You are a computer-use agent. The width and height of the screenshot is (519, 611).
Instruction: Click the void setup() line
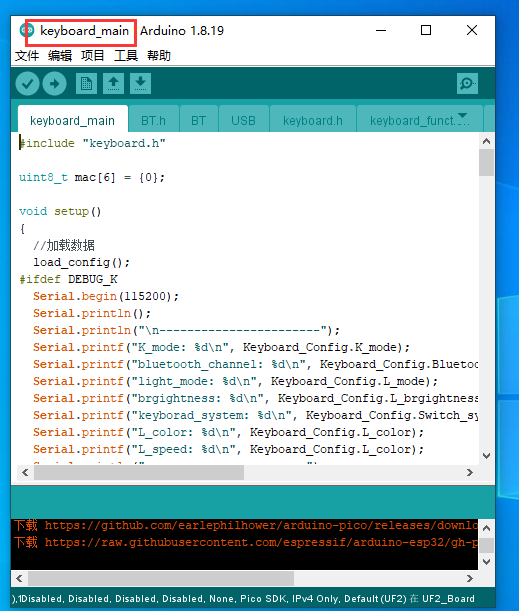click(x=60, y=212)
